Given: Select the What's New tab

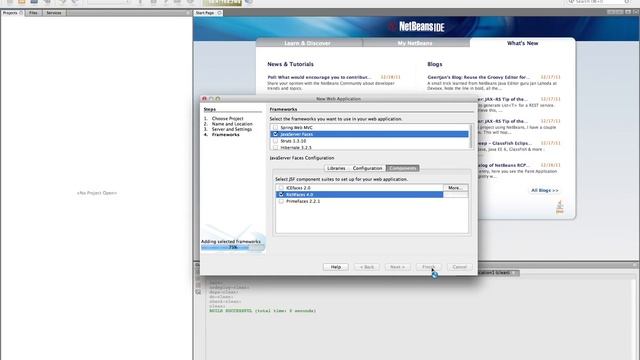Looking at the screenshot, I should coord(522,43).
